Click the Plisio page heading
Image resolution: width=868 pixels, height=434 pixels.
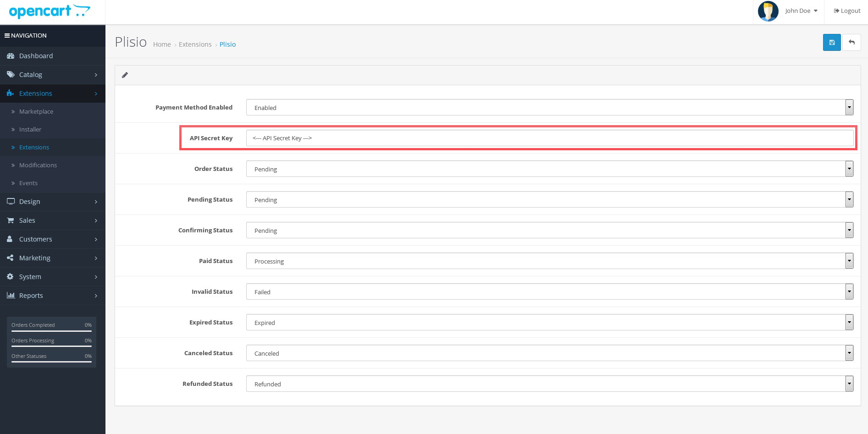(131, 42)
